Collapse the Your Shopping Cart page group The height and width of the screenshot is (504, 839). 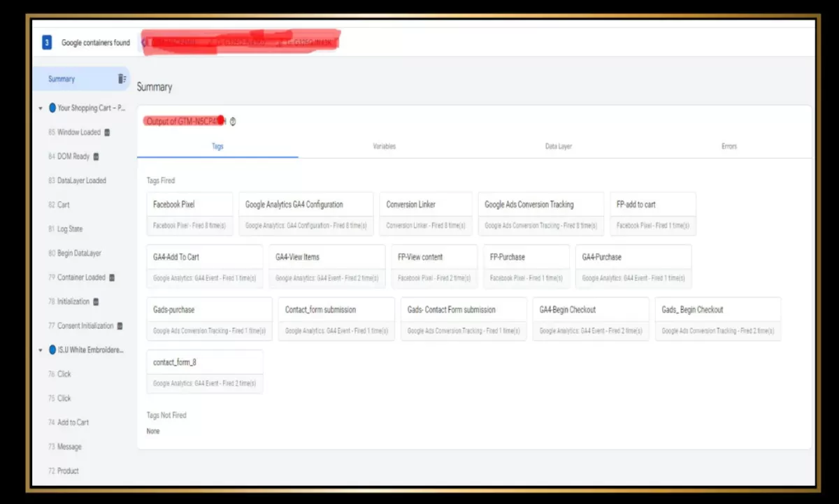[x=40, y=108]
